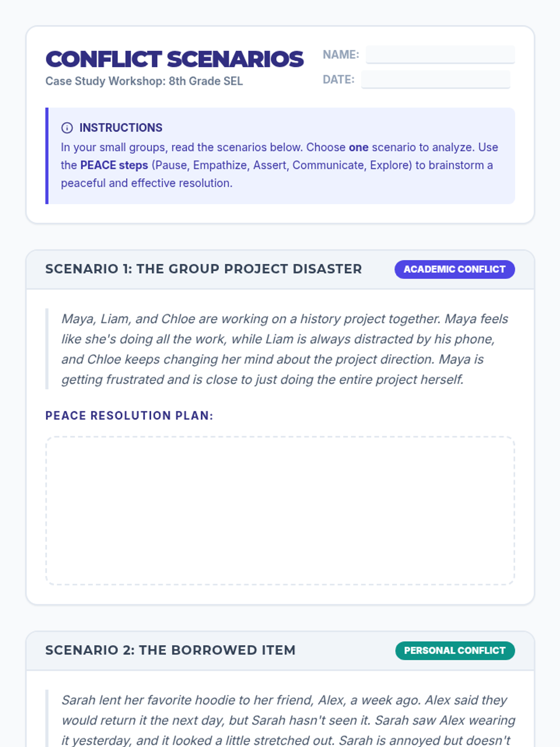Click the Scenario 2 Borrowed Item heading
This screenshot has height=747, width=560.
click(170, 650)
